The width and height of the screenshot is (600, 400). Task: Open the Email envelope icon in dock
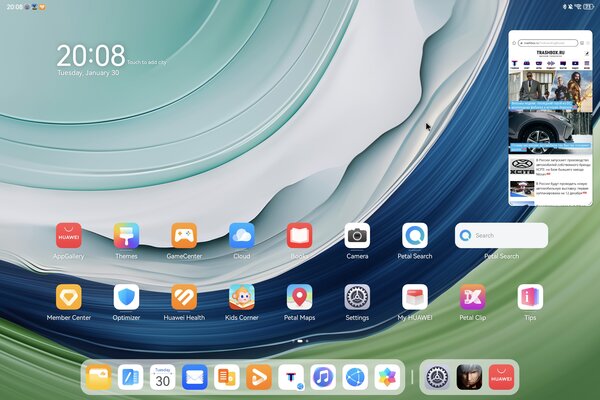[195, 377]
